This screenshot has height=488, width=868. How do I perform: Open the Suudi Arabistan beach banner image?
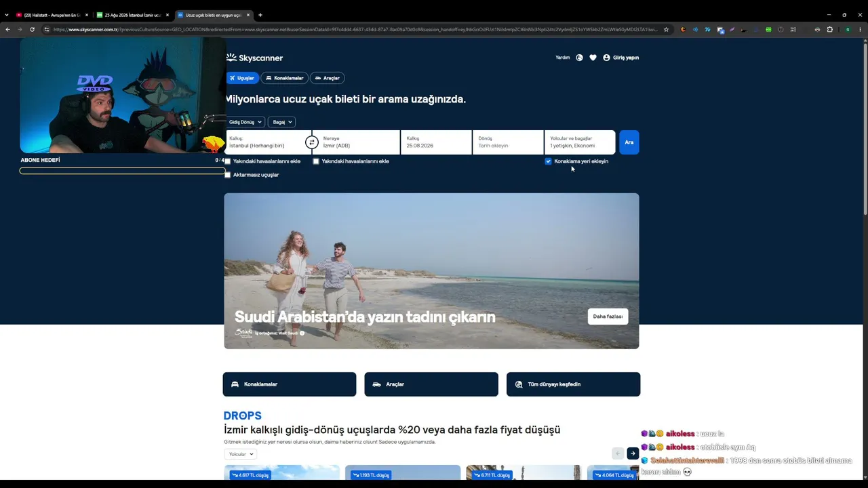tap(431, 271)
